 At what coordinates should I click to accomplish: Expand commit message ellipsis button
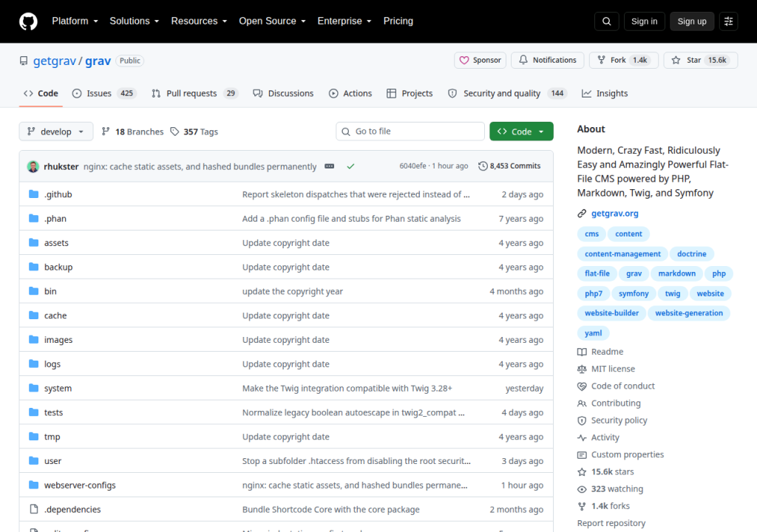pyautogui.click(x=329, y=166)
